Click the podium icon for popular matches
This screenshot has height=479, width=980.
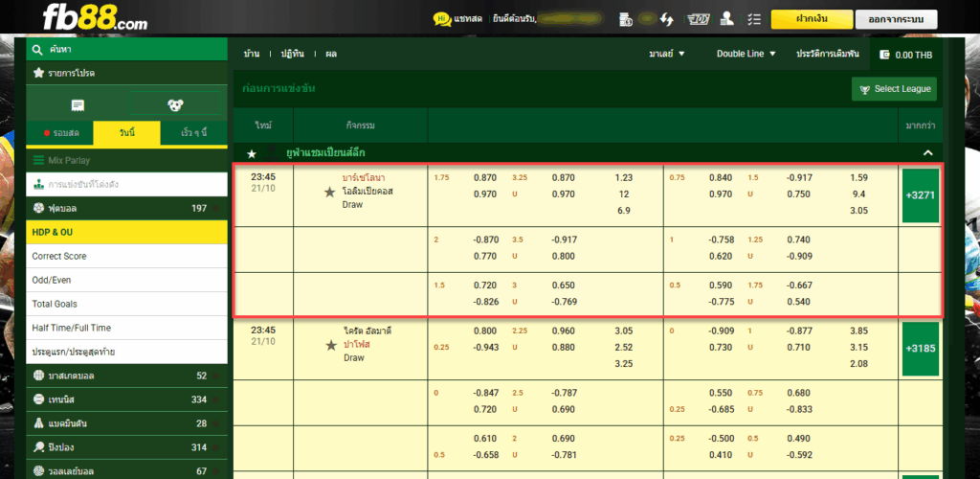(38, 185)
